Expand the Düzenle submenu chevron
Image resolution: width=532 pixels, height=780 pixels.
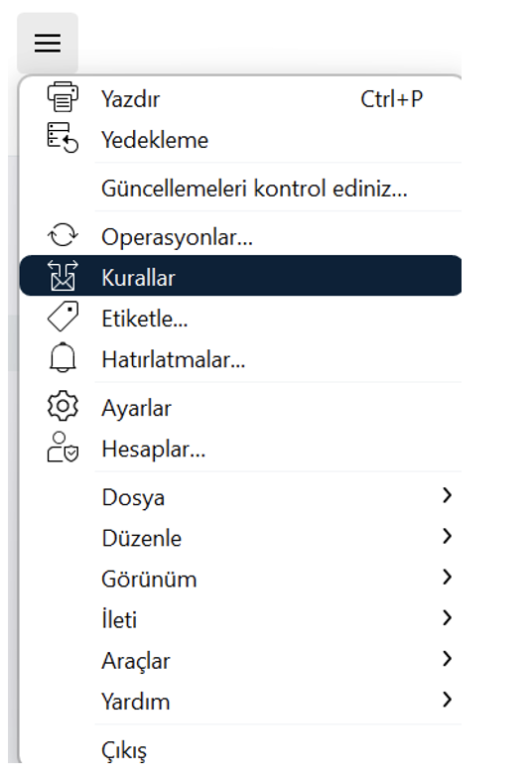[x=447, y=536]
